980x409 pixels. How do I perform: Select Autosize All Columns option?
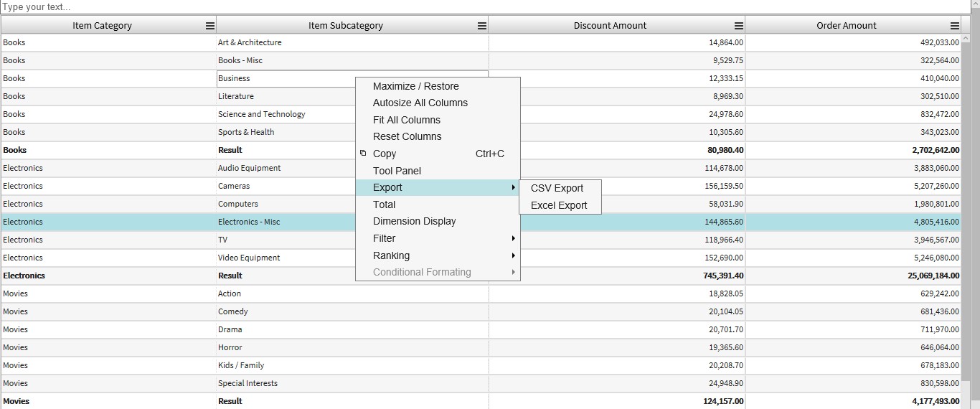[420, 103]
